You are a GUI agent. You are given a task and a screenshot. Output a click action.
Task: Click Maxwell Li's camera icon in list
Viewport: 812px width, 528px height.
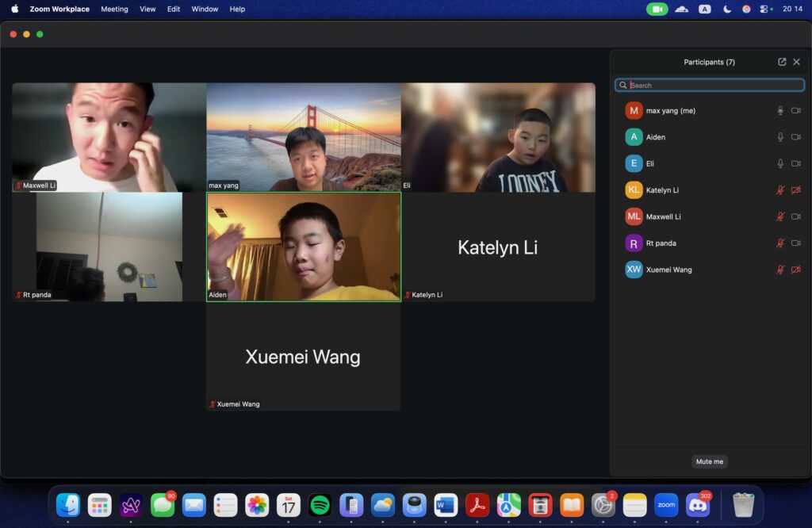tap(796, 217)
